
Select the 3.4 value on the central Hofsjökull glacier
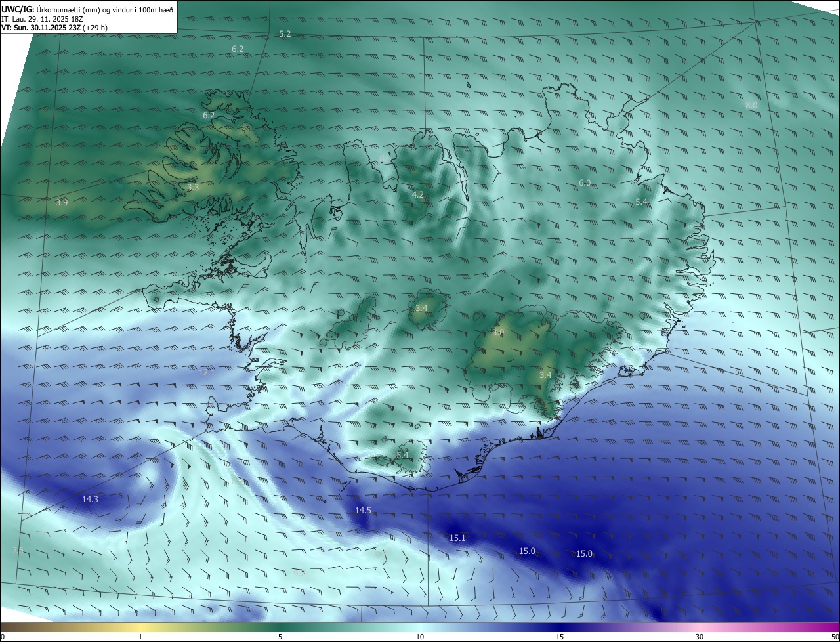pos(421,308)
